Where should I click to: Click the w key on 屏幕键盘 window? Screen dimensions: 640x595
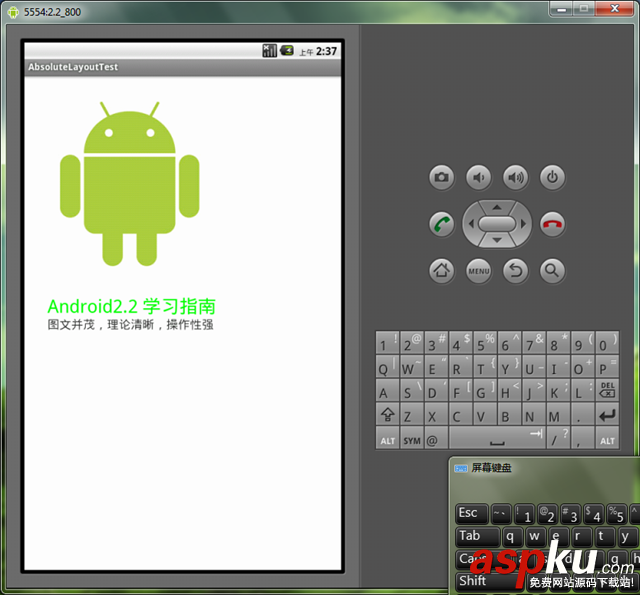tap(534, 536)
